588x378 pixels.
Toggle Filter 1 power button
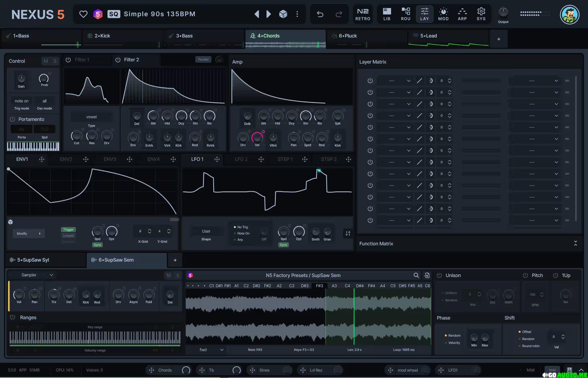(x=68, y=60)
